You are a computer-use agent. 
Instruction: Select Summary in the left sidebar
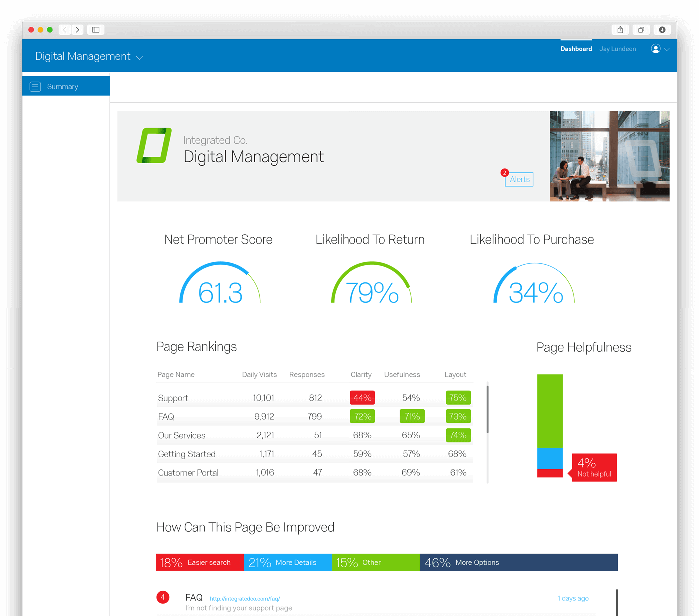[x=66, y=86]
